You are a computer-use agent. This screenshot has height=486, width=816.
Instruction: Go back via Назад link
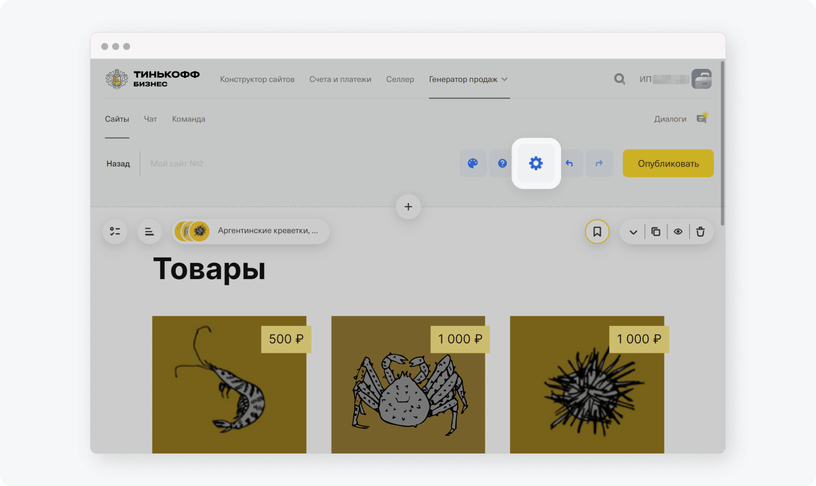click(118, 163)
